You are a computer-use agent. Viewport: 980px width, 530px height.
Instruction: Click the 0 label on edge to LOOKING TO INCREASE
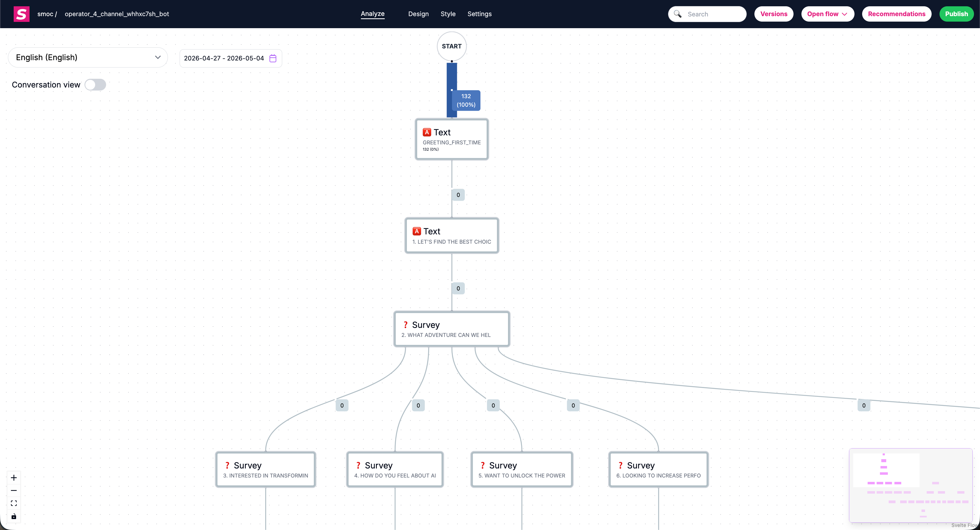(x=573, y=406)
